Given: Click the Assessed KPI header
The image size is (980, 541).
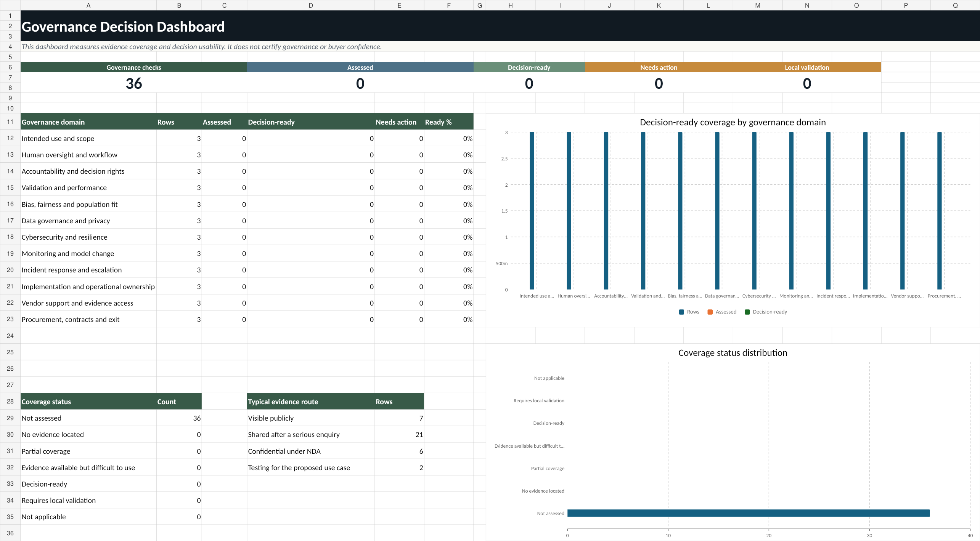Looking at the screenshot, I should click(360, 67).
